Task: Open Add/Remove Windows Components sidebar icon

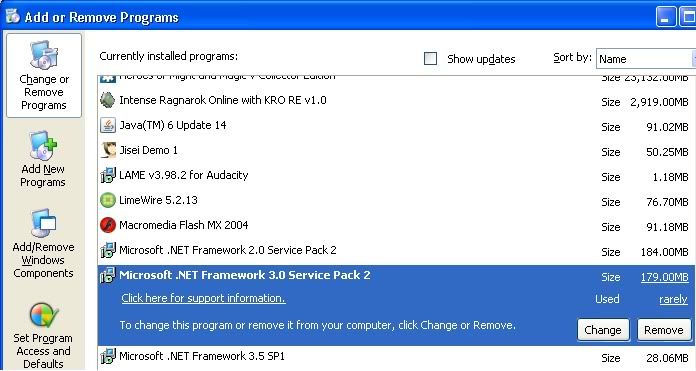Action: pyautogui.click(x=44, y=223)
